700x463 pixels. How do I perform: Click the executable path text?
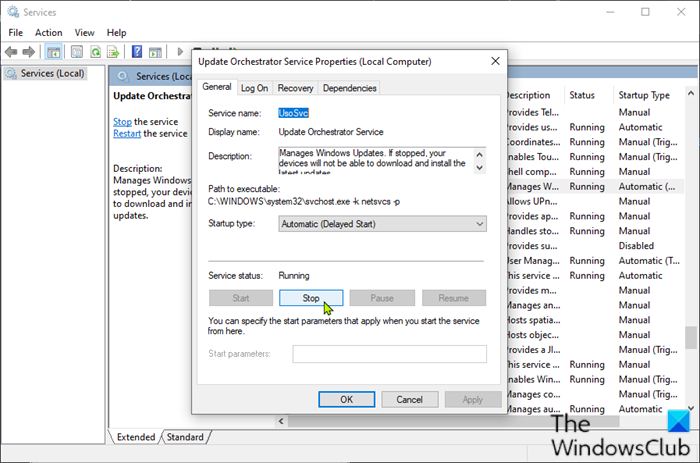tap(304, 202)
